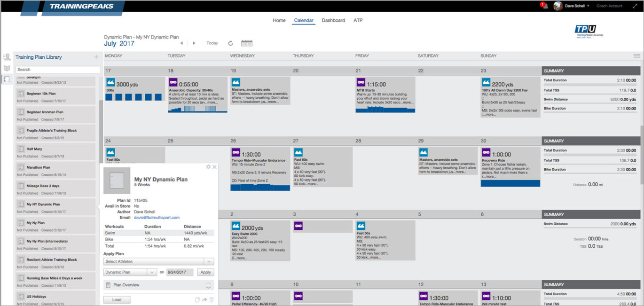Click the Apply button in the plan popup
Image resolution: width=644 pixels, height=306 pixels.
click(205, 272)
